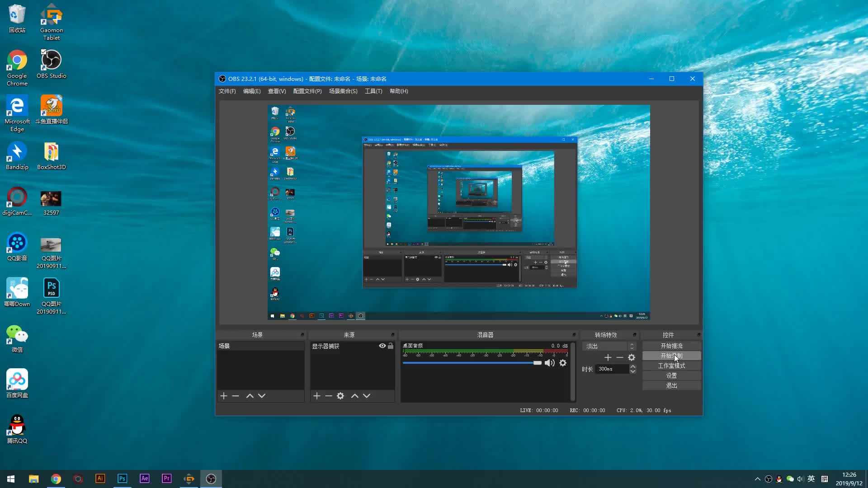Add a transition with plus icon
This screenshot has height=488, width=868.
click(x=608, y=357)
